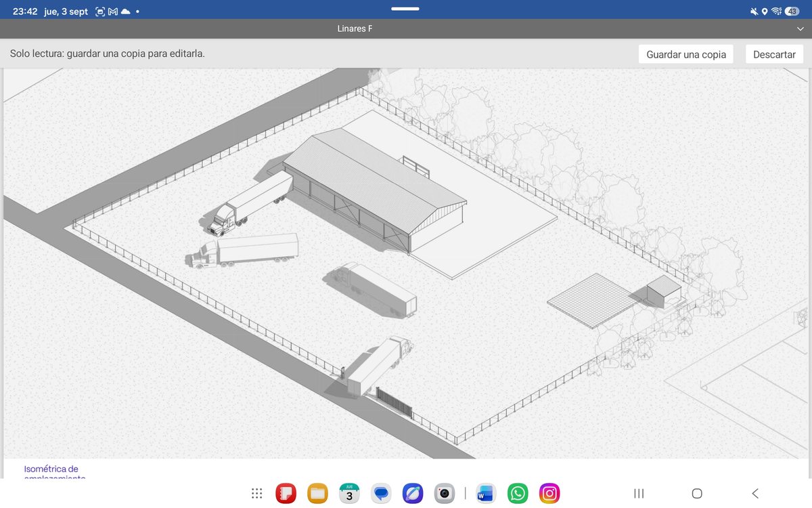The image size is (812, 508).
Task: Tap the back navigation arrow
Action: click(x=755, y=494)
